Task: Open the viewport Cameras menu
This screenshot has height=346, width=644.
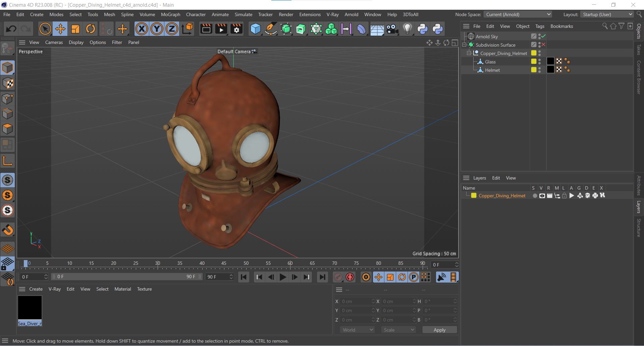Action: tap(54, 42)
